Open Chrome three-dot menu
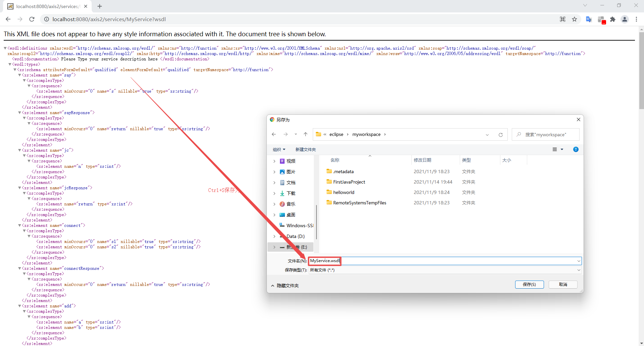Image resolution: width=644 pixels, height=346 pixels. pyautogui.click(x=636, y=19)
